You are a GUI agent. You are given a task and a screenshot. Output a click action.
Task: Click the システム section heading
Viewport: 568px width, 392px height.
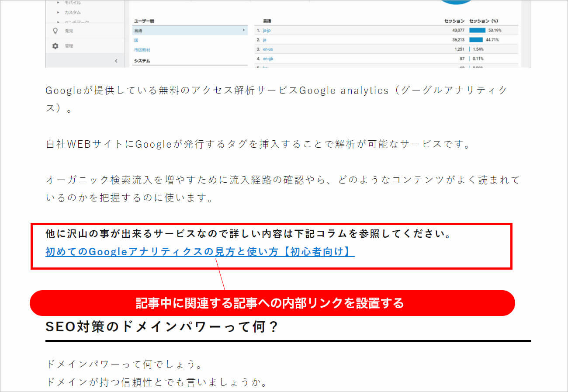tap(142, 61)
